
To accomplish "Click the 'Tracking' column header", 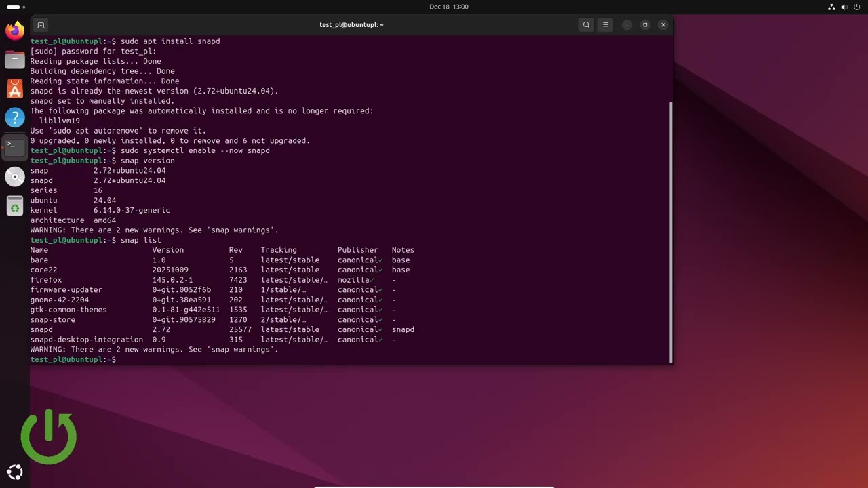I will [x=279, y=250].
